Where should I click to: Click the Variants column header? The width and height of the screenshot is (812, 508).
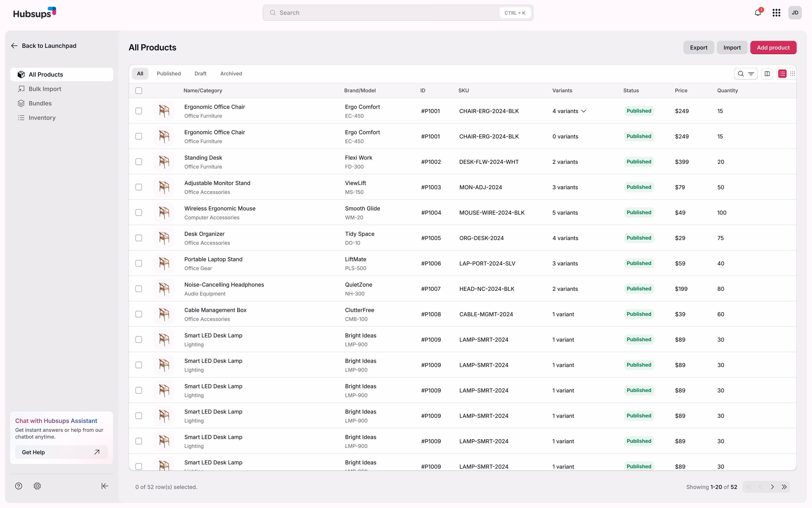(562, 90)
